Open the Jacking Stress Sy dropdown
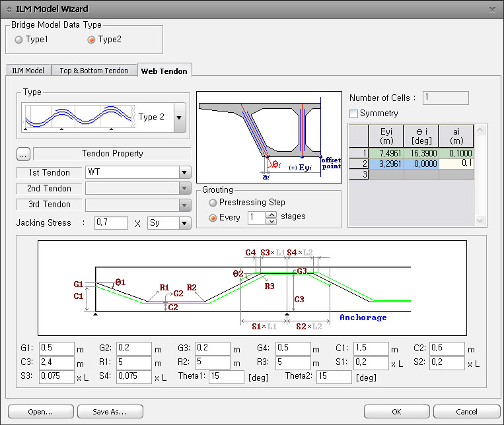The height and width of the screenshot is (425, 504). coord(184,223)
